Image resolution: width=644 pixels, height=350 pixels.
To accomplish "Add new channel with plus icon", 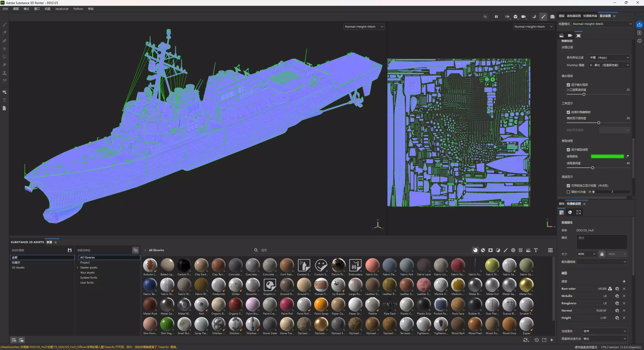I will click(x=624, y=281).
